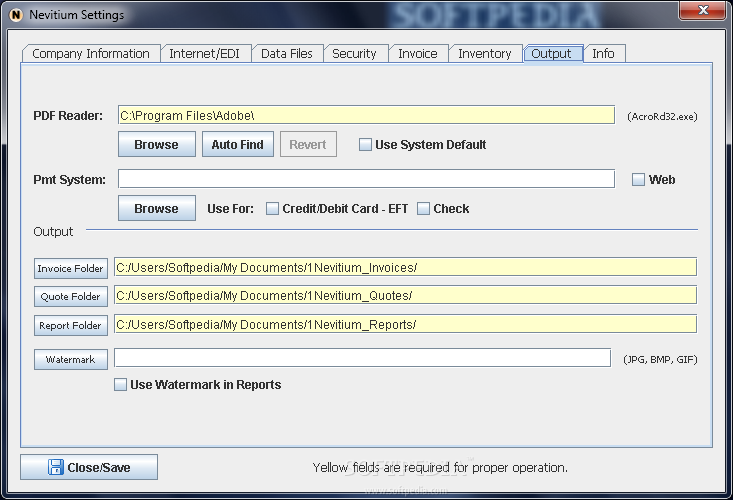Click the PDF Reader path field
The image size is (733, 500).
(366, 115)
